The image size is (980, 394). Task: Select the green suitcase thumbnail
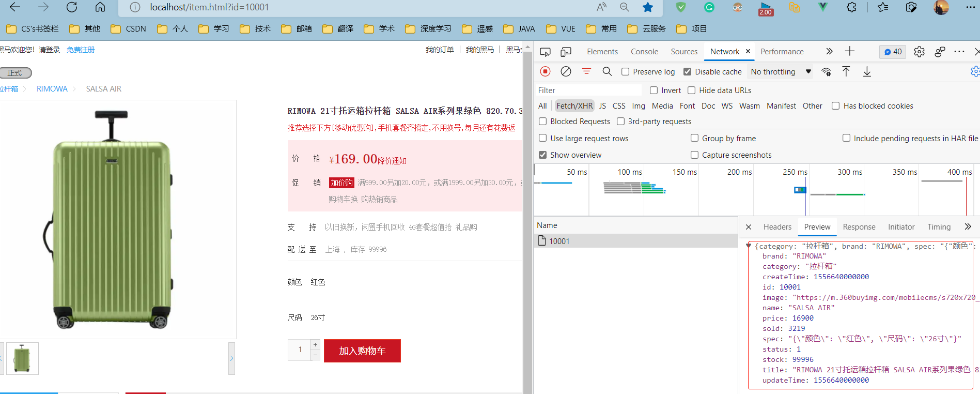(22, 358)
